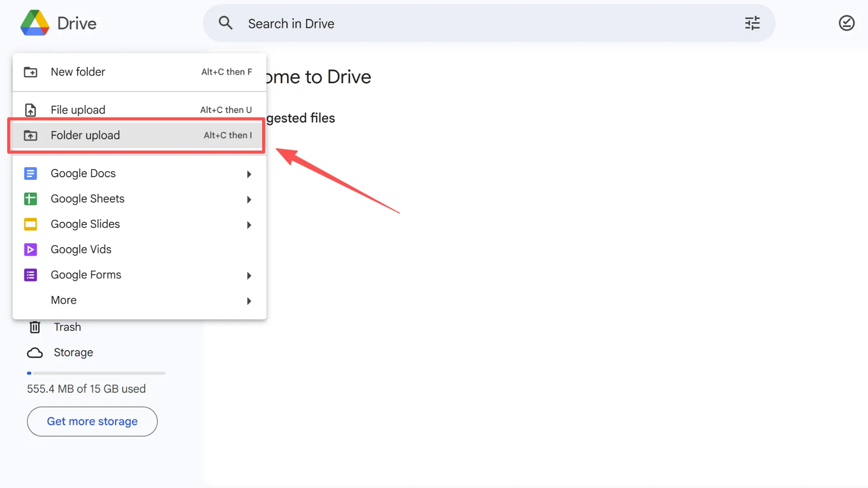Open advanced search filter options icon

tap(752, 23)
